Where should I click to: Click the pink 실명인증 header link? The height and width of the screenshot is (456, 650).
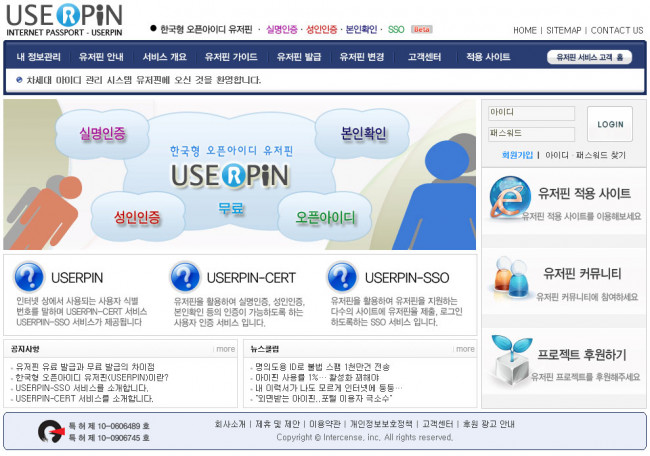coord(282,29)
